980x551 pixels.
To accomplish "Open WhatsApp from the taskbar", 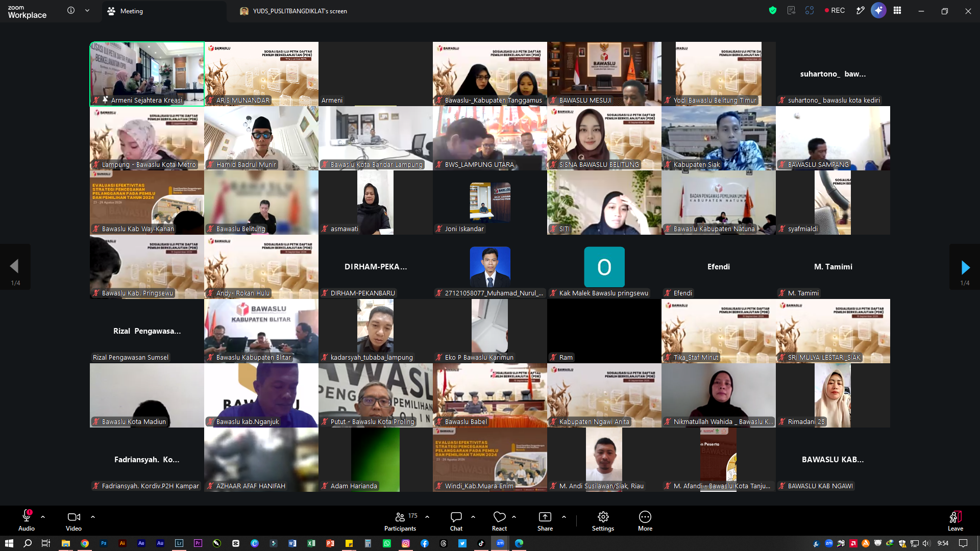I will [x=387, y=543].
